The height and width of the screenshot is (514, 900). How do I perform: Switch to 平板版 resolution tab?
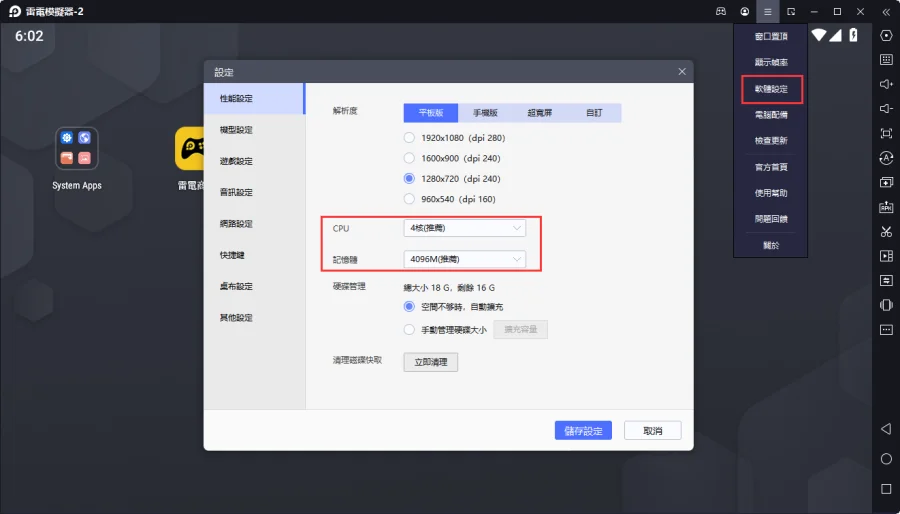pos(430,113)
